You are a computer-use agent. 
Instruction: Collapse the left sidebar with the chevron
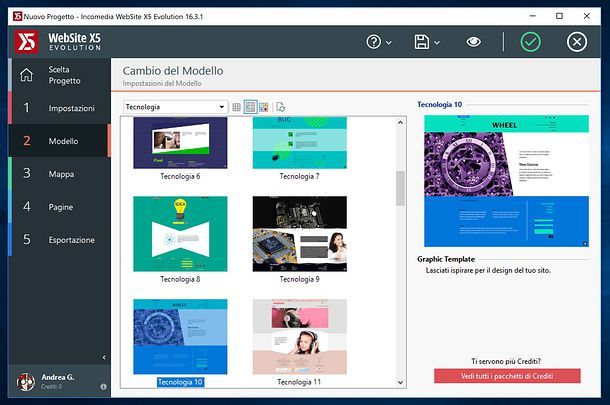(x=104, y=357)
